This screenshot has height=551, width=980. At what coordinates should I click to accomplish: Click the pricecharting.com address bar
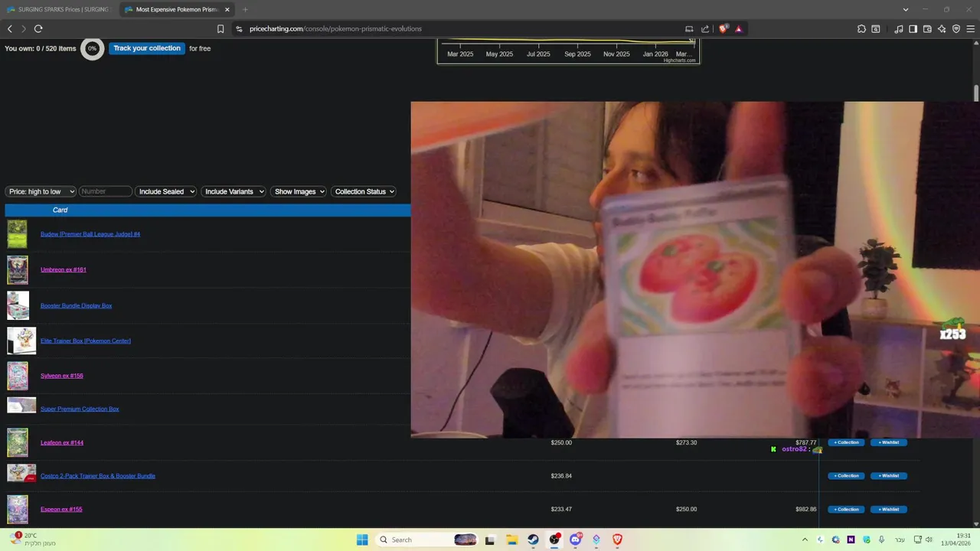pyautogui.click(x=335, y=29)
